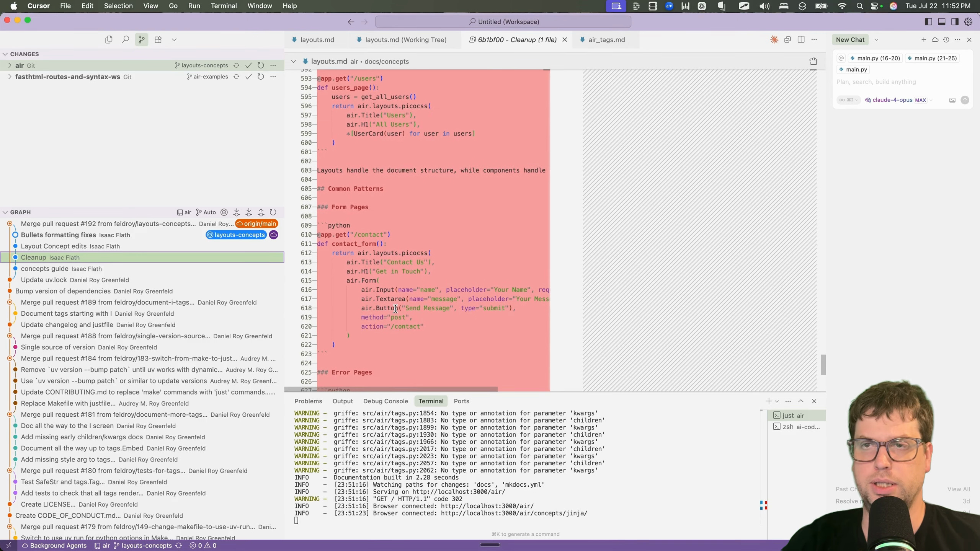980x551 pixels.
Task: Refresh the fasthtml-routes-and-syntax-ws repository
Action: pos(261,77)
